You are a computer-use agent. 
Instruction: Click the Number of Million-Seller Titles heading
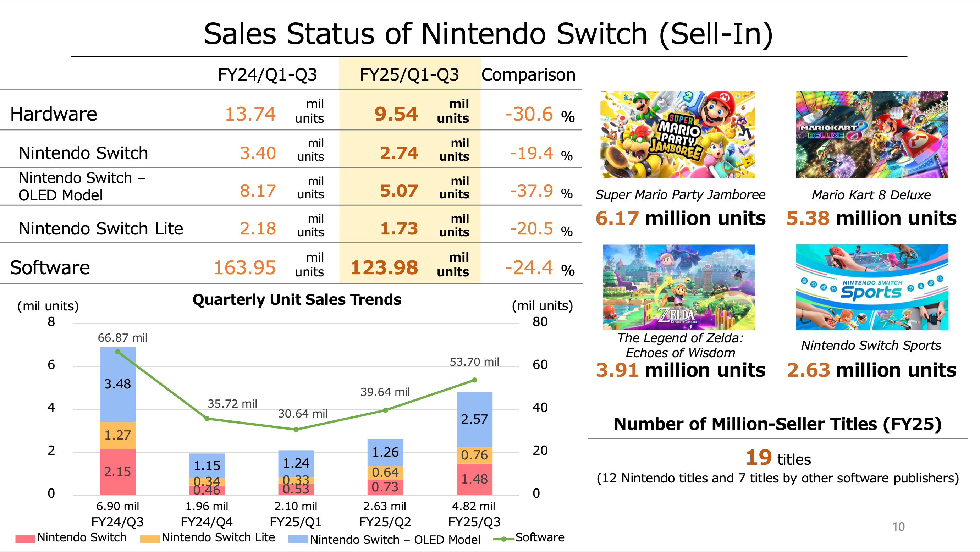[777, 424]
